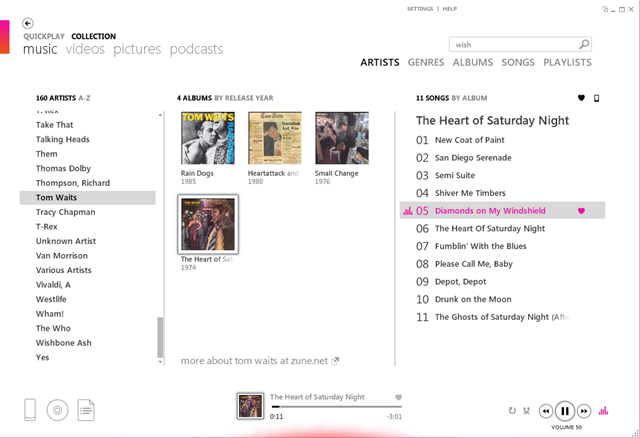Open now-playing album art thumbnail
This screenshot has width=640, height=438.
(250, 406)
